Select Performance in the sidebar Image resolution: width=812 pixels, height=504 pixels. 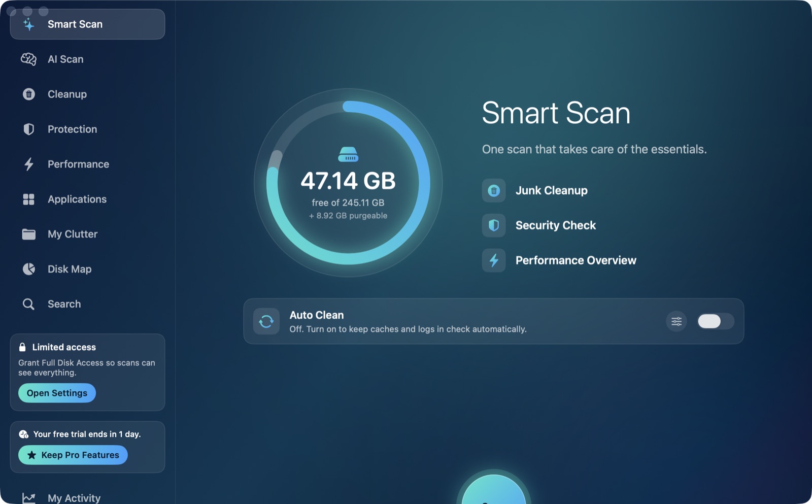click(x=87, y=164)
